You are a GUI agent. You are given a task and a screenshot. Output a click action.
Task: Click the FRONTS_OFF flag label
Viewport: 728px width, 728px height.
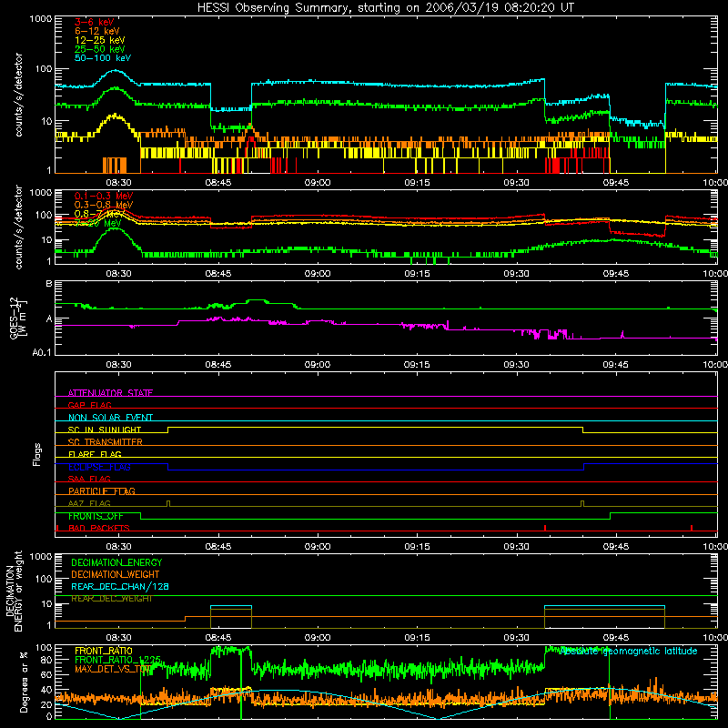point(96,516)
